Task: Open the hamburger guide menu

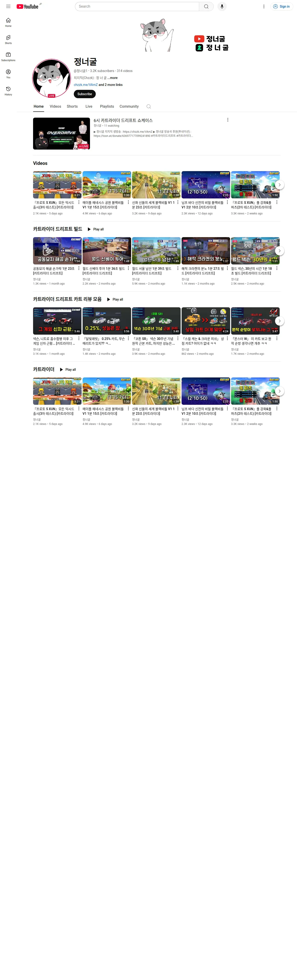Action: [x=8, y=6]
